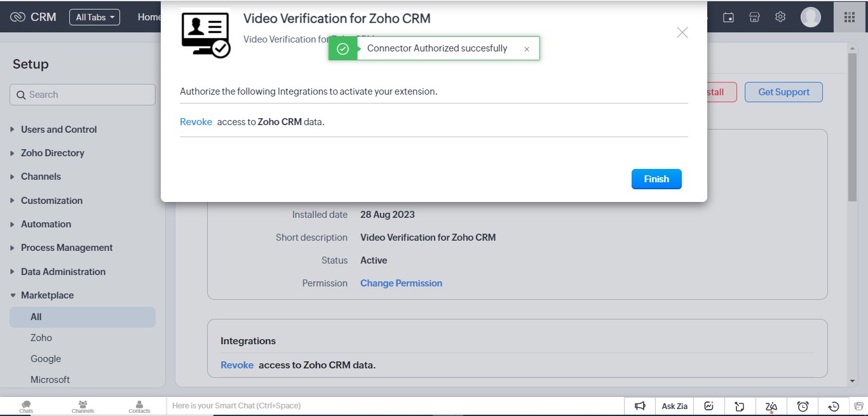Click the announcements megaphone icon

(x=640, y=406)
